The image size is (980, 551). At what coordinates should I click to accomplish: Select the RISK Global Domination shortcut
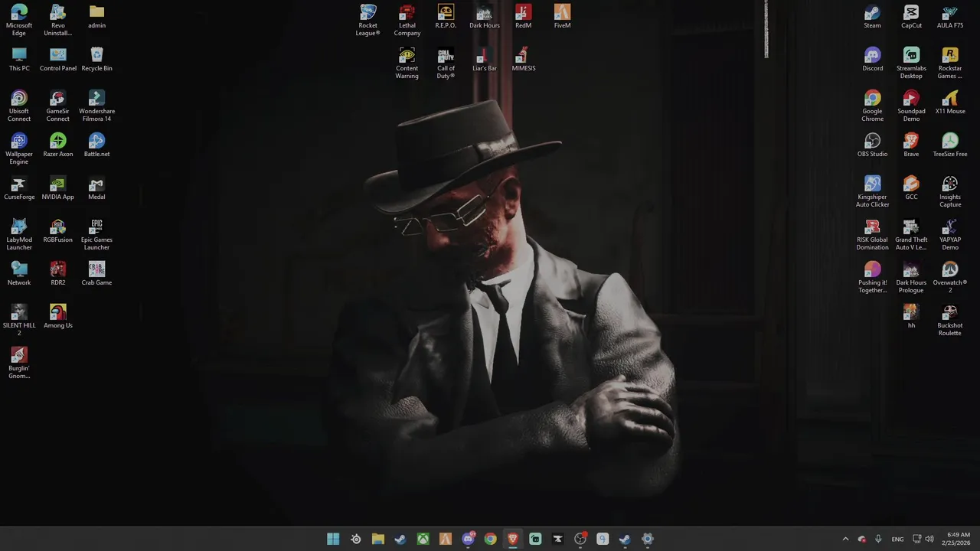point(872,234)
